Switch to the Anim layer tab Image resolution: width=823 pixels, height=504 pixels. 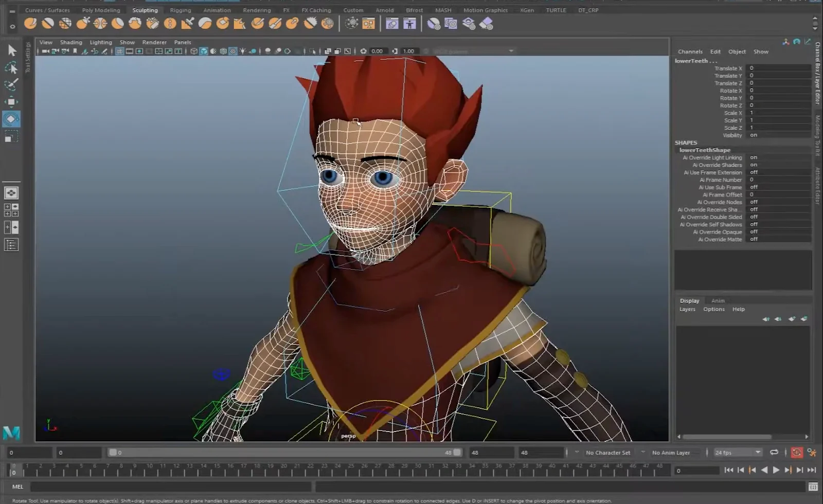click(x=718, y=301)
